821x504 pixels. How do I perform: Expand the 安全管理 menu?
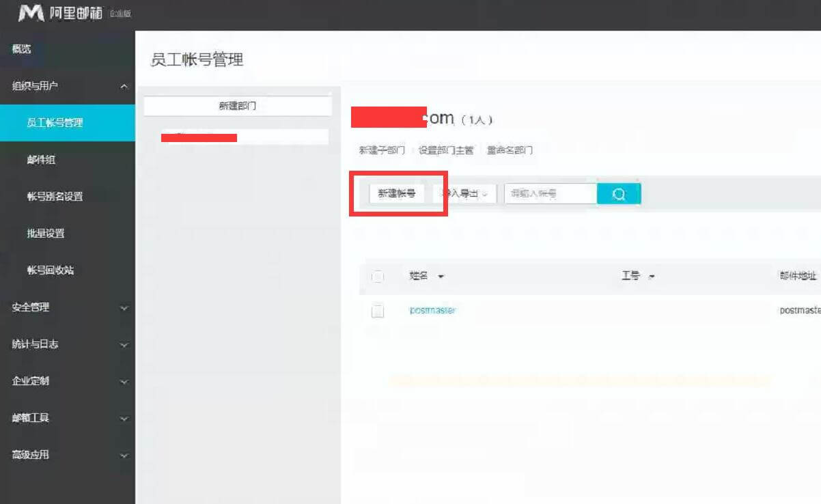pyautogui.click(x=124, y=308)
